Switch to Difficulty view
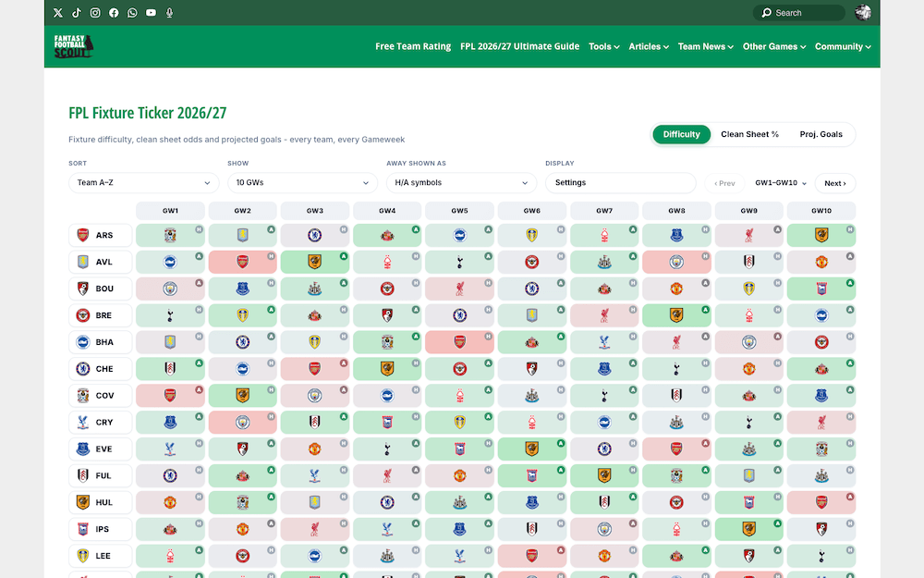 point(681,134)
